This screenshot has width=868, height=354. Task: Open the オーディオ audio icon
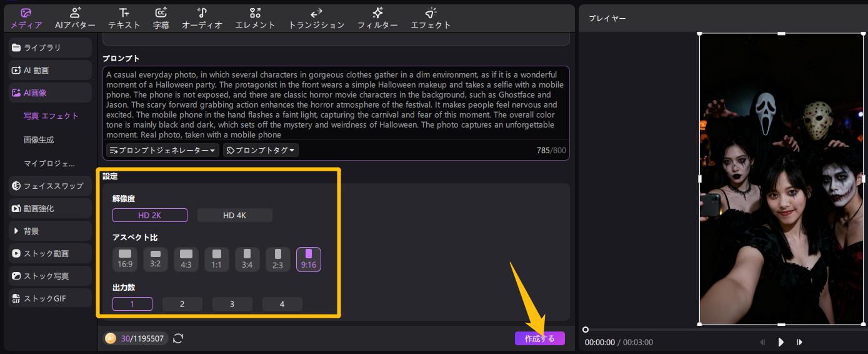tap(202, 13)
